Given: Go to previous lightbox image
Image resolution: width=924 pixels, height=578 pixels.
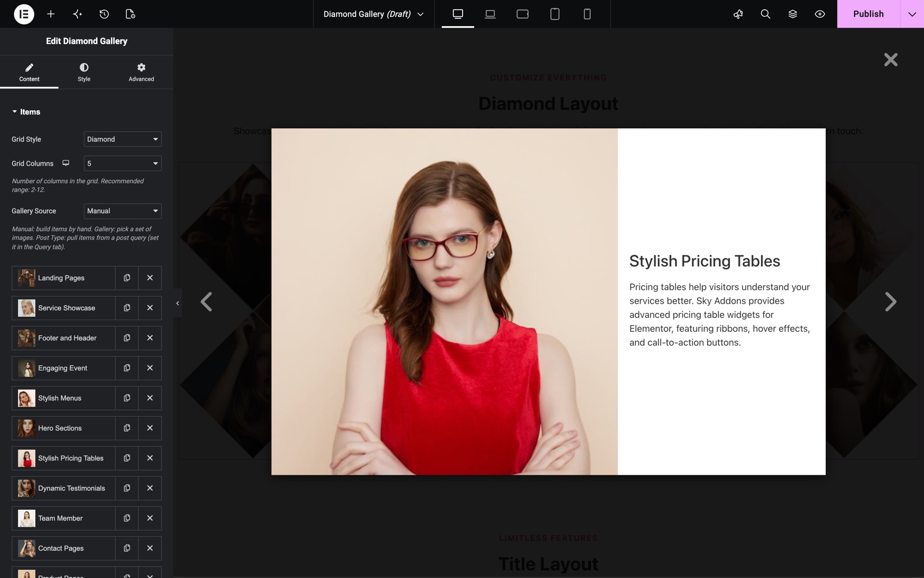Looking at the screenshot, I should click(x=206, y=302).
